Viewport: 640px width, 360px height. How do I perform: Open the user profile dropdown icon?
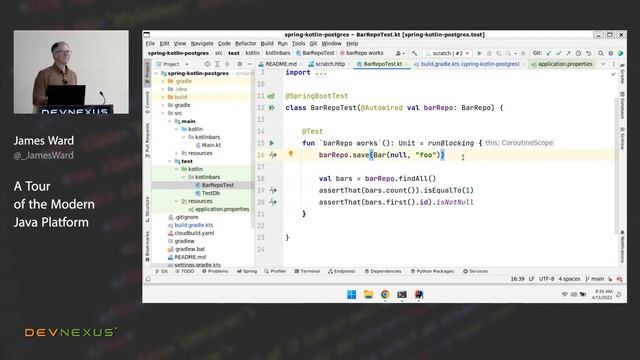click(400, 53)
